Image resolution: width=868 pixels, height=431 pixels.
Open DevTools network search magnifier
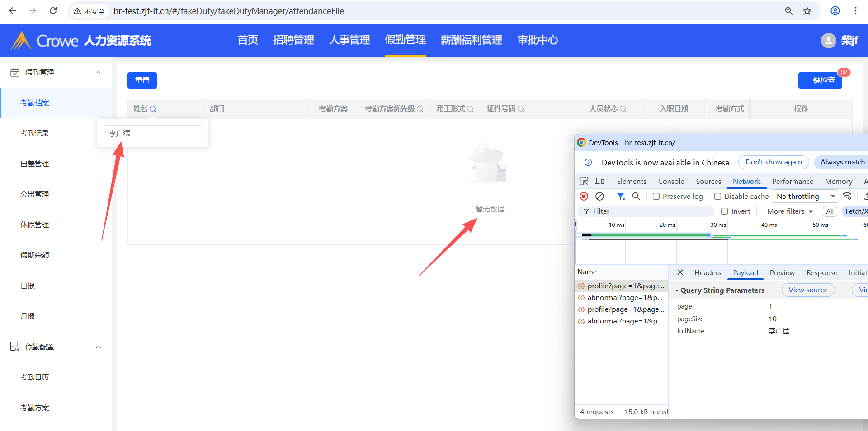[x=636, y=196]
